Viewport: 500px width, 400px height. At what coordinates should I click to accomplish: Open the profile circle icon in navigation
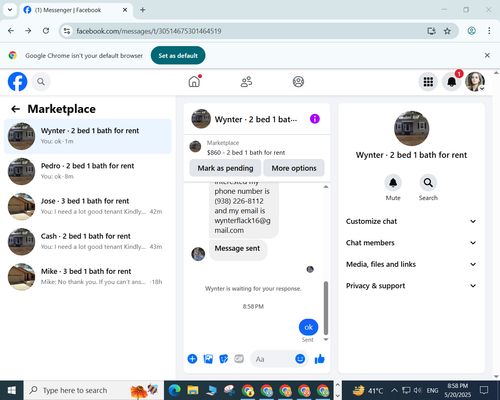coord(298,82)
